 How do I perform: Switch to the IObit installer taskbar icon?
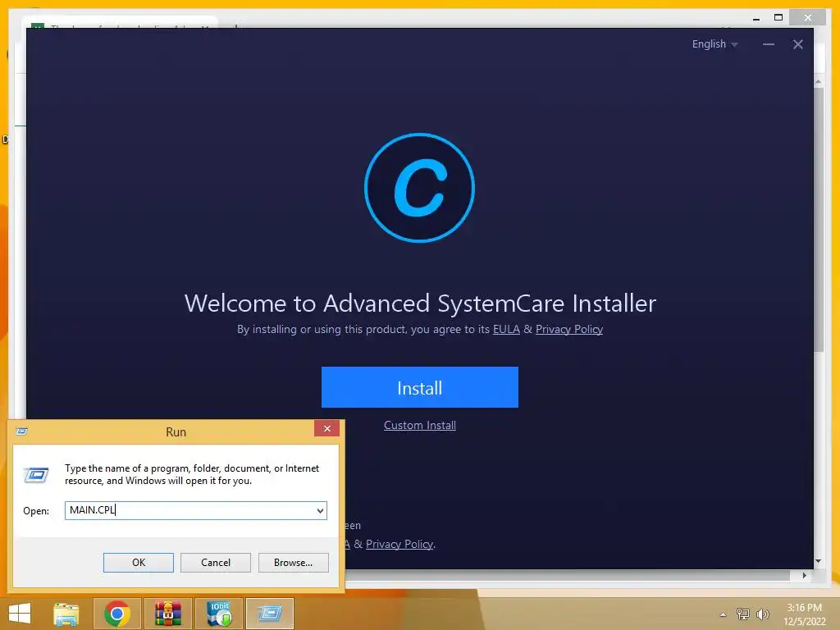[218, 614]
